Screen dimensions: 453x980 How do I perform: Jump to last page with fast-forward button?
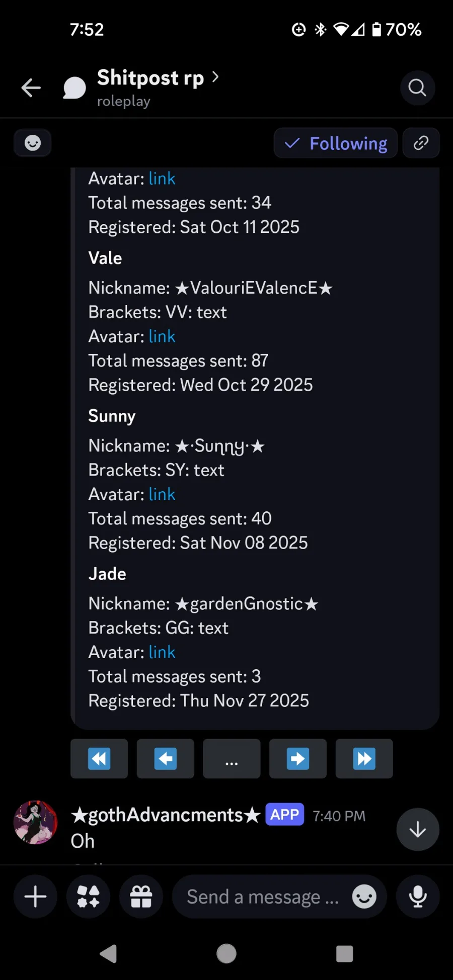364,759
